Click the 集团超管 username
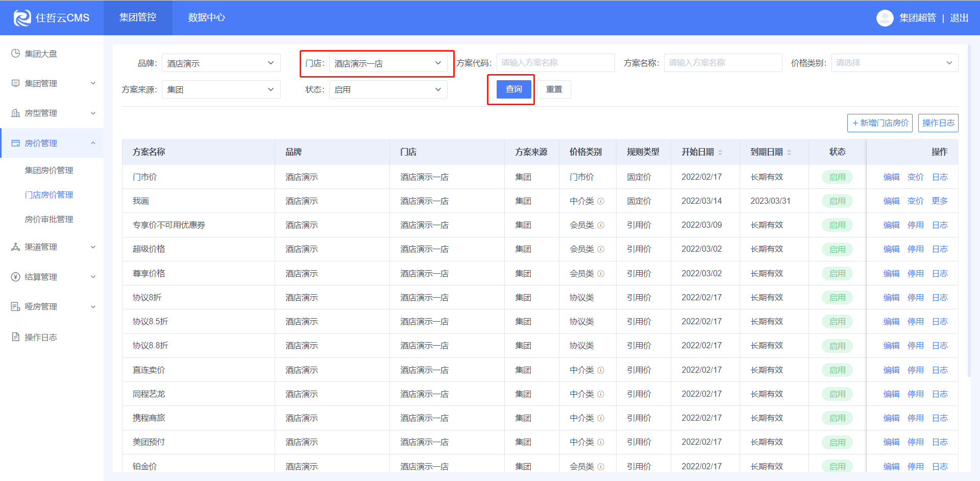Viewport: 980px width, 481px height. [918, 18]
